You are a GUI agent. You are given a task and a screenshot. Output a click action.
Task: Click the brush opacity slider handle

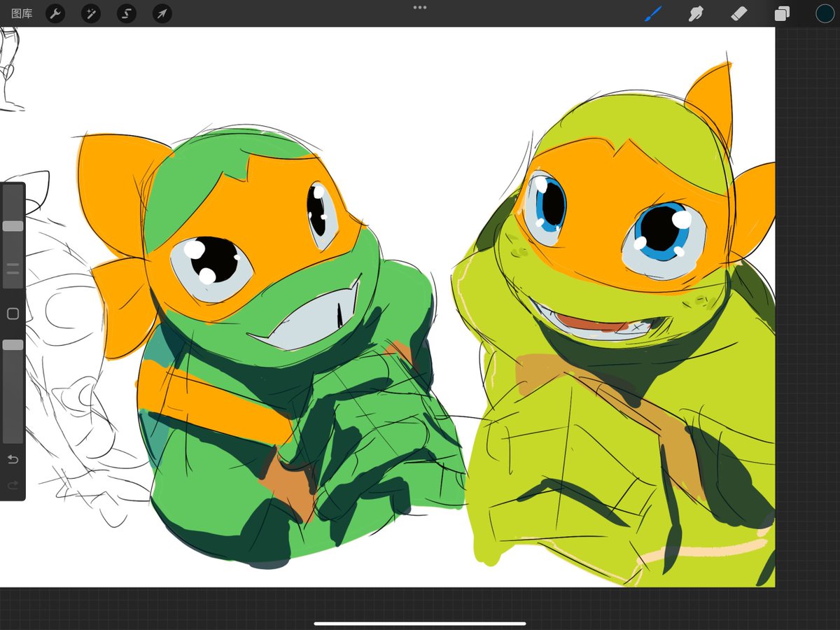[x=13, y=345]
